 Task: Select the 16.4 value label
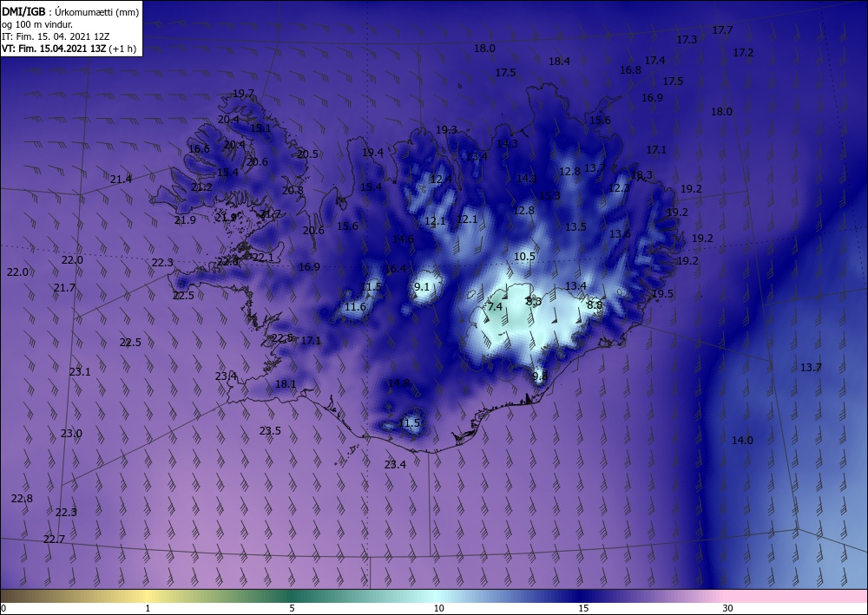395,270
